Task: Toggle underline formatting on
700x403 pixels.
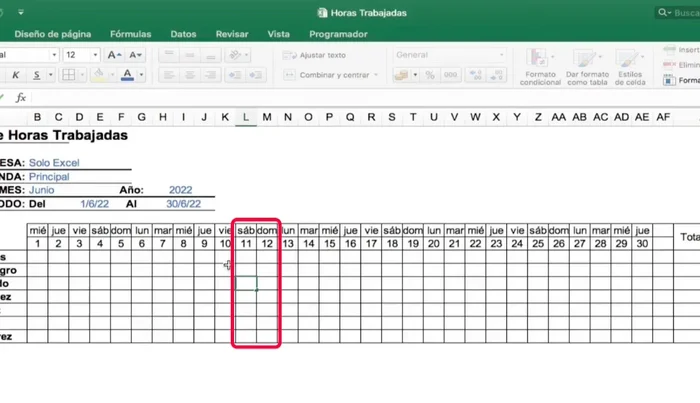Action: pyautogui.click(x=37, y=75)
